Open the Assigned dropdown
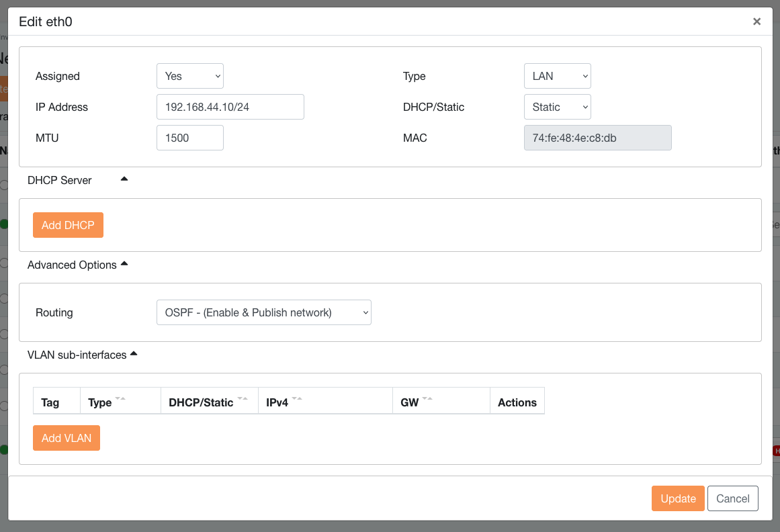 pyautogui.click(x=189, y=76)
